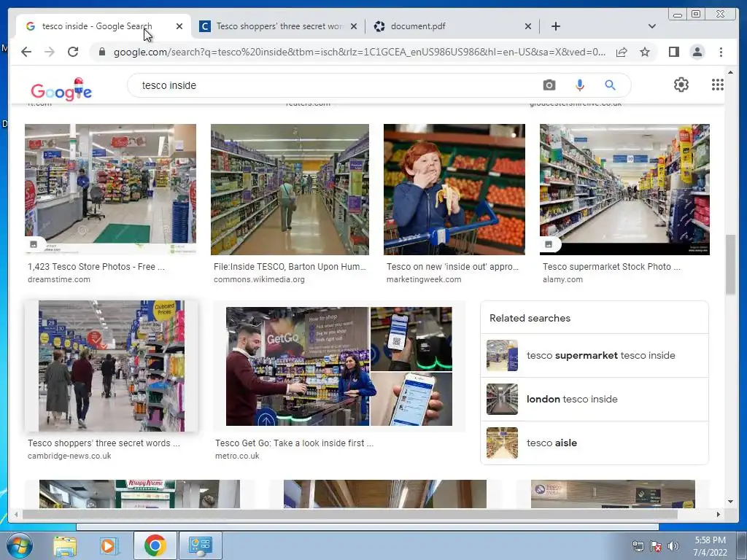Click the browser forward arrow
Screen dimensions: 747x560
[x=50, y=52]
